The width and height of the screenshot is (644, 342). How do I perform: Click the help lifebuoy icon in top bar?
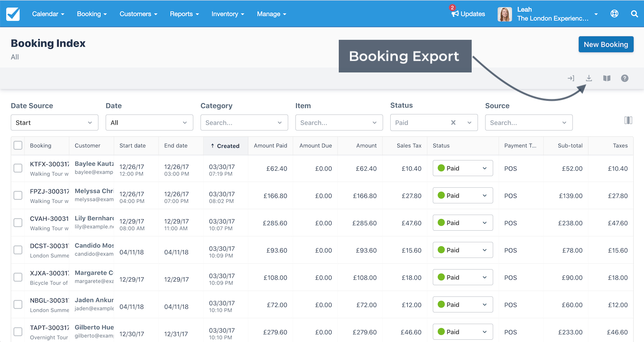coord(614,14)
